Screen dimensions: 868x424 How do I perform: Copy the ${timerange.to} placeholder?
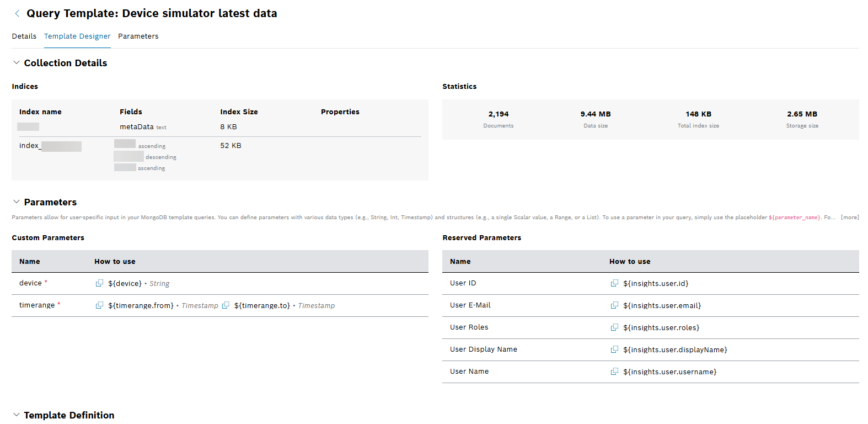226,305
